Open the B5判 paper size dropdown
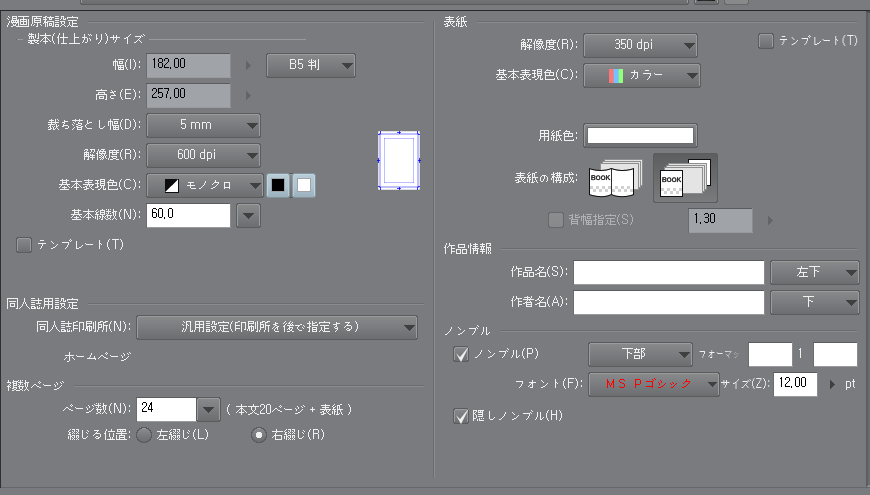 (311, 65)
